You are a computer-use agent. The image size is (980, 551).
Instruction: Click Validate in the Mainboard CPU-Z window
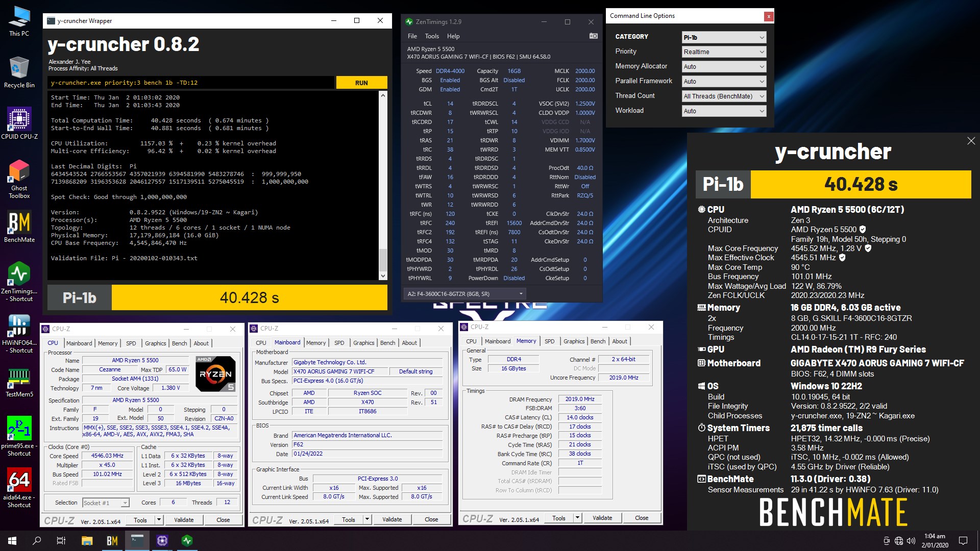(392, 519)
